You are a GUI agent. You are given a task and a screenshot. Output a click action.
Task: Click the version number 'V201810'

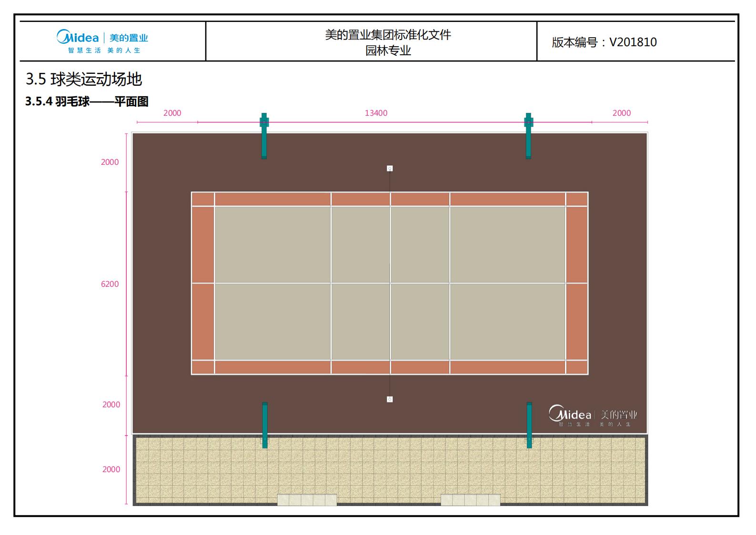tap(633, 42)
